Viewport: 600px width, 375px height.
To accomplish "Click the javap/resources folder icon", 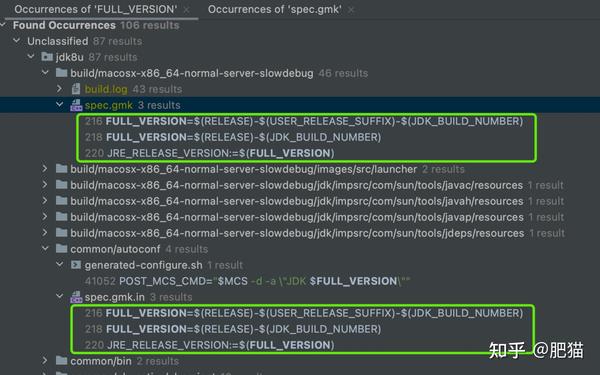I will (61, 217).
